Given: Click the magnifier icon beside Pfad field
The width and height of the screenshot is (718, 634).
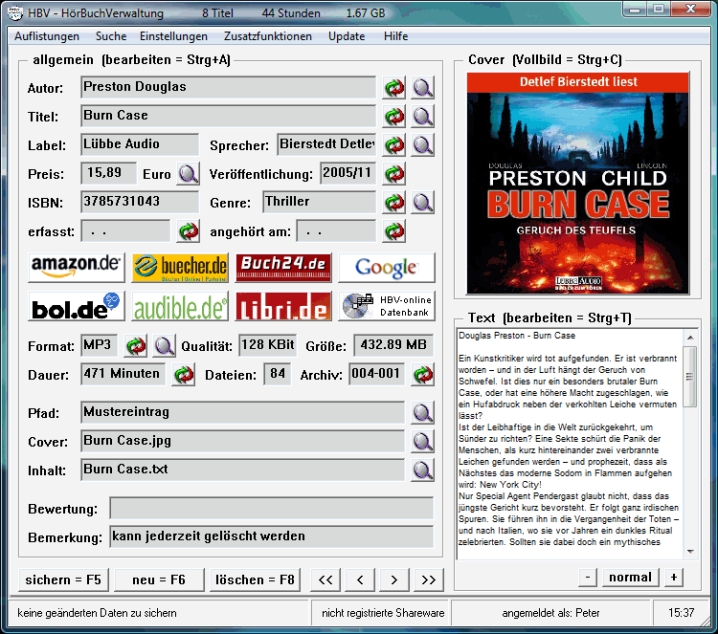Looking at the screenshot, I should pyautogui.click(x=423, y=413).
